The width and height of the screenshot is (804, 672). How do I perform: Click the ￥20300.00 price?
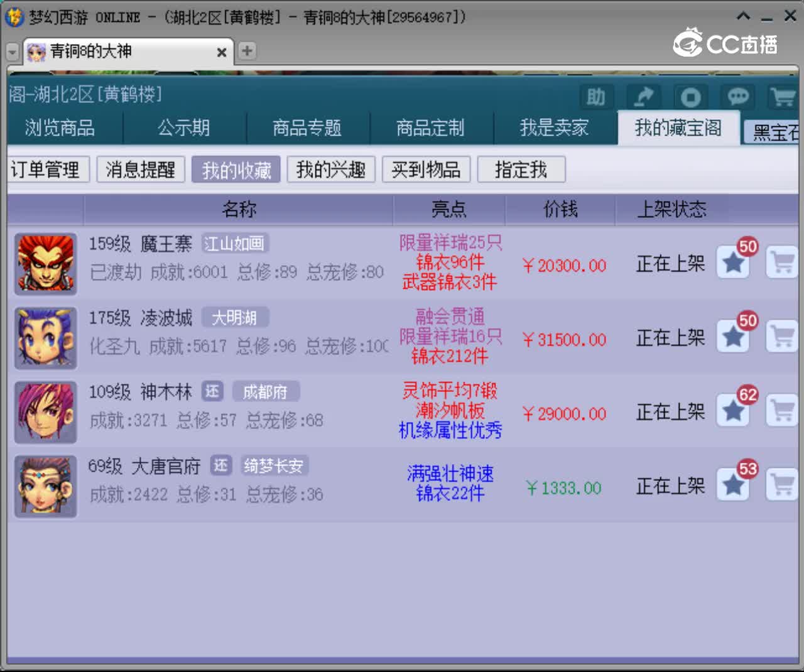click(564, 266)
